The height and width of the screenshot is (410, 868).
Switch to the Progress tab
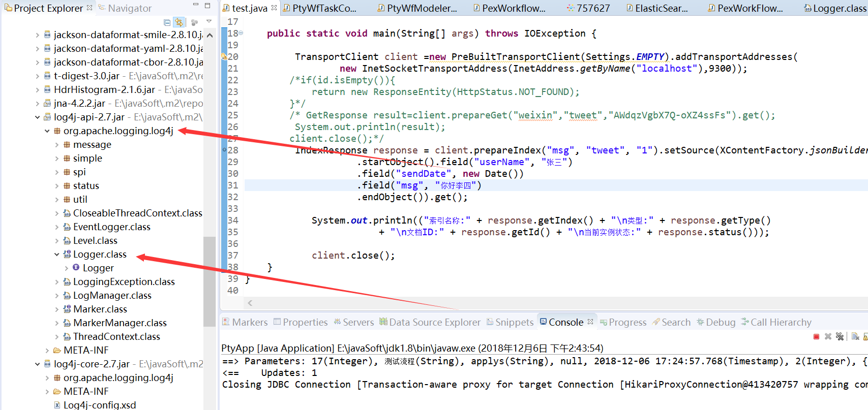pyautogui.click(x=623, y=322)
